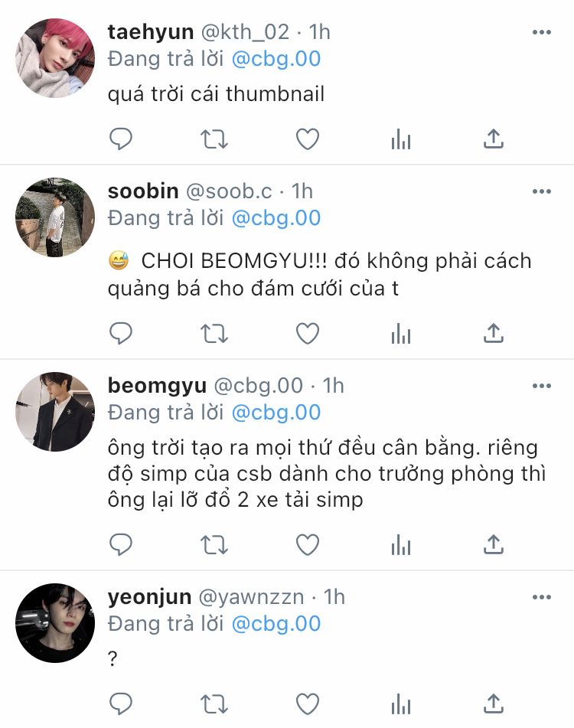Open @cbg.00 mention in taehyun's reply
The image size is (574, 728).
pos(276,59)
